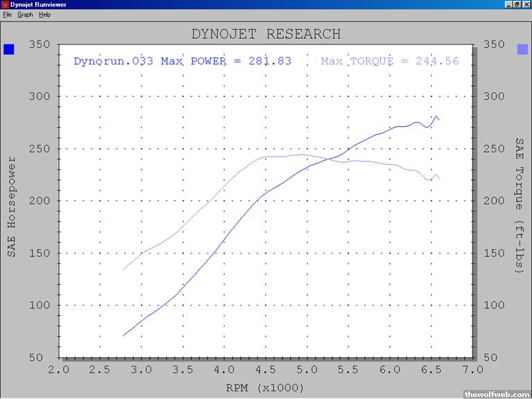Click the blue horsepower color swatch
532x399 pixels.
pyautogui.click(x=9, y=49)
